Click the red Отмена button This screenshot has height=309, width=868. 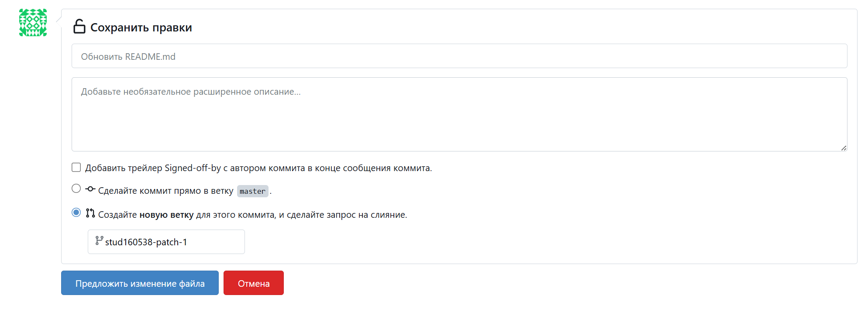[254, 283]
